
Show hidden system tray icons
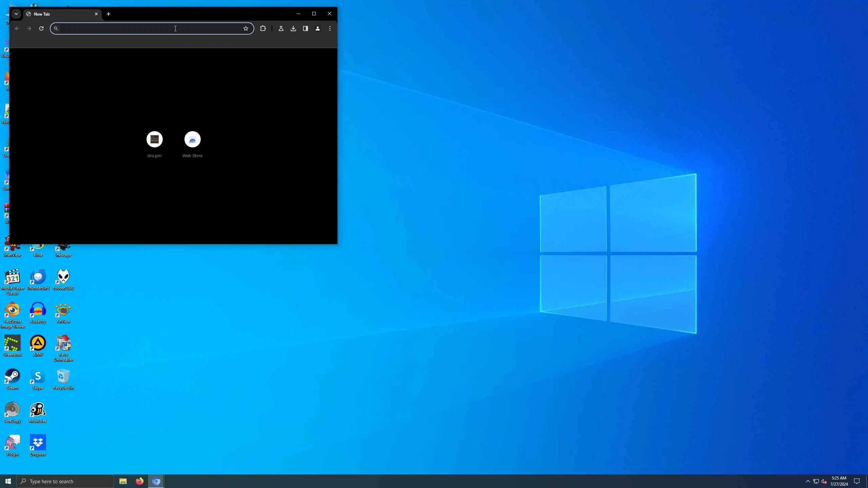808,481
